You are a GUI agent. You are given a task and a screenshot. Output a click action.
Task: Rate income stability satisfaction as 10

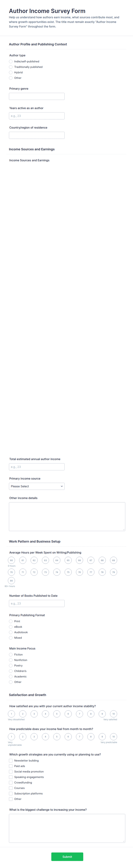113,714
